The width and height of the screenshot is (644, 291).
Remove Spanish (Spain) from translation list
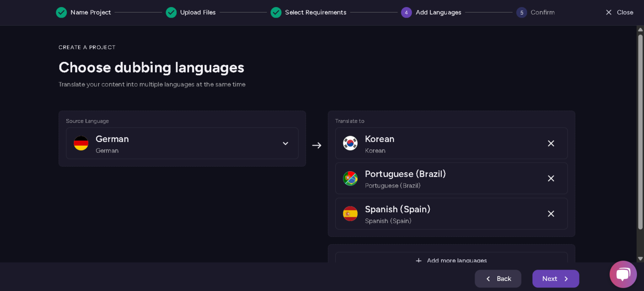(x=551, y=214)
